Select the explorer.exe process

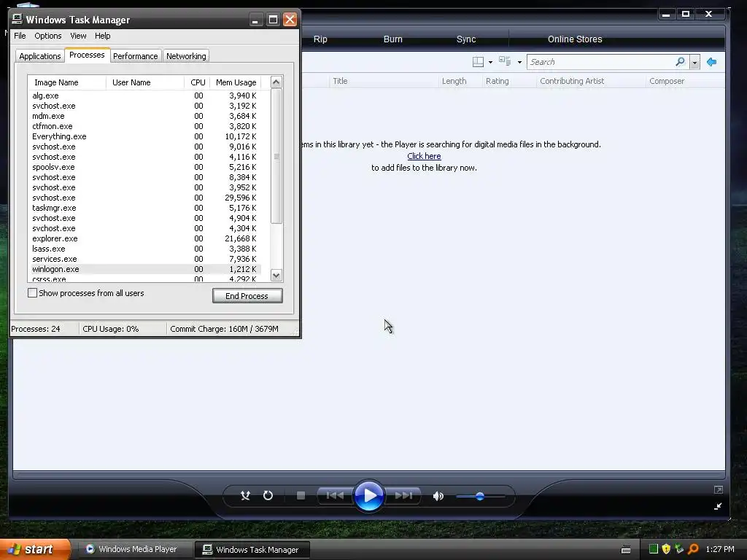144,238
